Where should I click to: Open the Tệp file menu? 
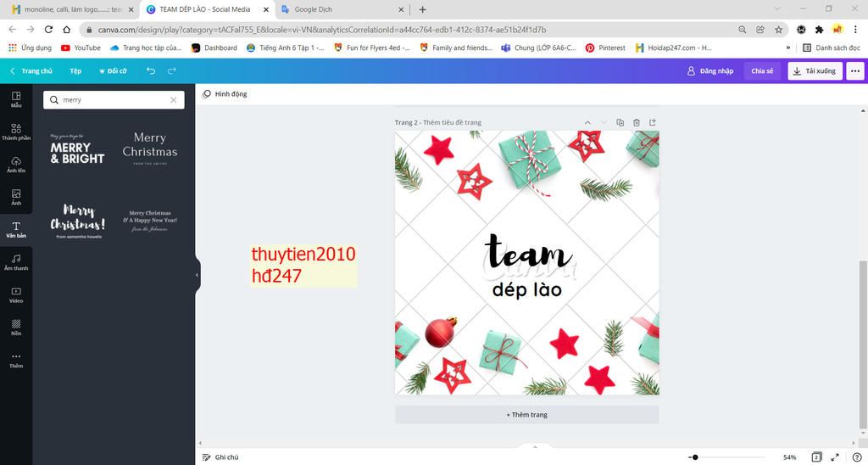pyautogui.click(x=75, y=71)
